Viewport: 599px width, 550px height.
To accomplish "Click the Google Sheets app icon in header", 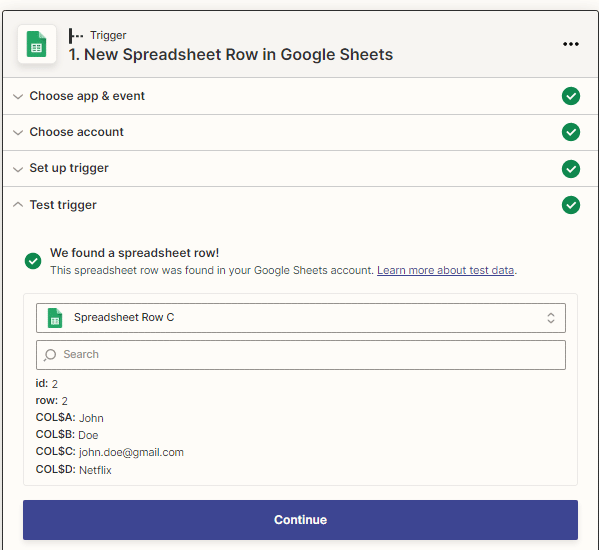I will tap(37, 44).
